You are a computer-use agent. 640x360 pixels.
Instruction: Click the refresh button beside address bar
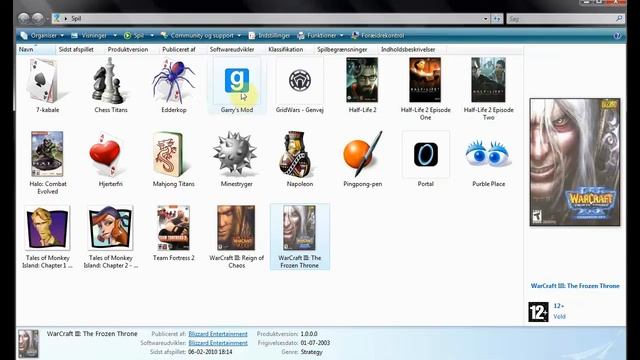point(497,18)
